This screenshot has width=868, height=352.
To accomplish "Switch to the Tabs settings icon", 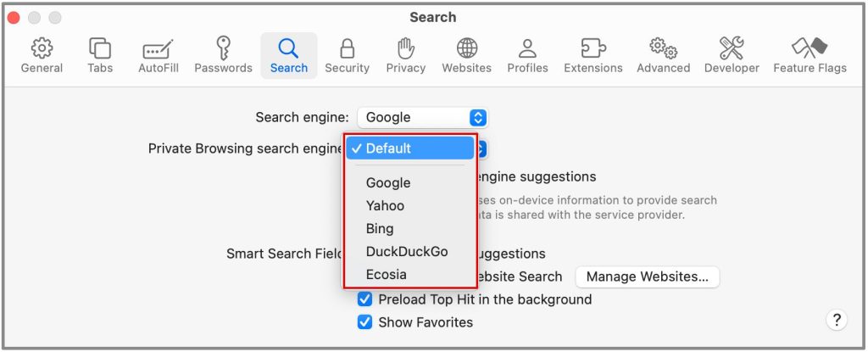I will [x=100, y=55].
